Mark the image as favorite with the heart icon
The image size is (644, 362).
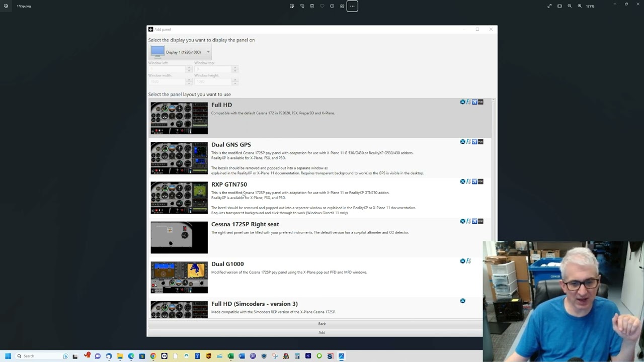(322, 6)
